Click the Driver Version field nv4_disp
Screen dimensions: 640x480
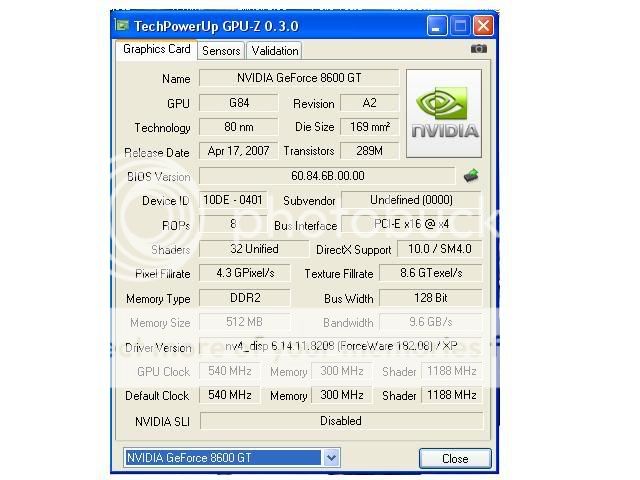click(x=341, y=346)
